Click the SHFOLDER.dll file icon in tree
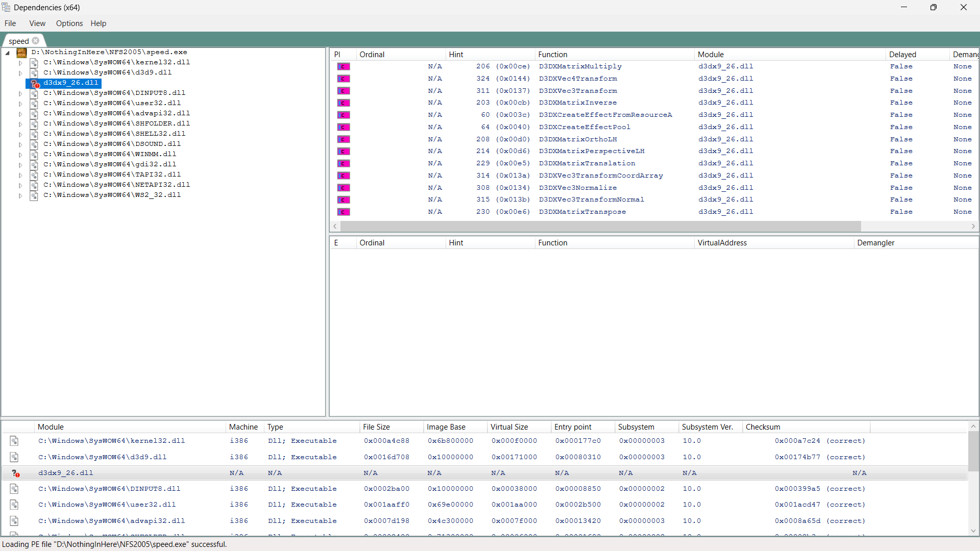Viewport: 980px width, 551px height. pos(34,124)
